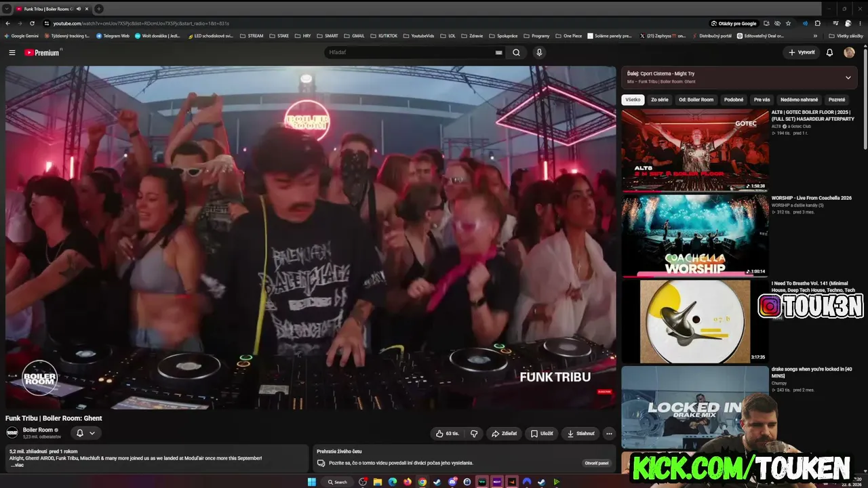Dislike the Funk Tribu video
Screen dimensions: 868x488
[474, 433]
